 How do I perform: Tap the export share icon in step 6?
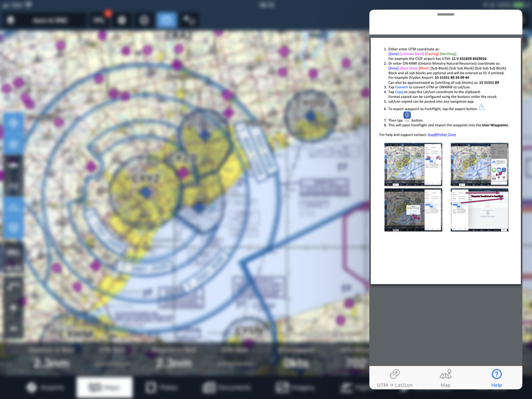481,107
